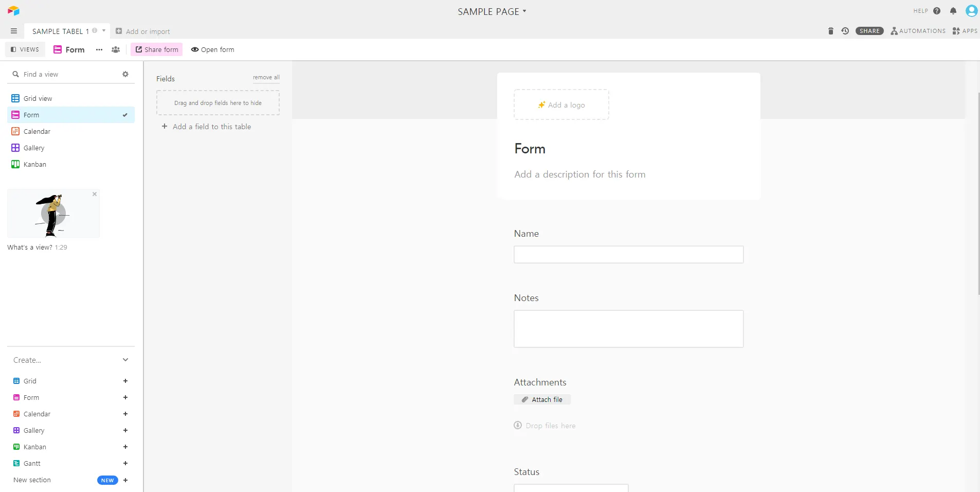Image resolution: width=980 pixels, height=492 pixels.
Task: Collapse the Create section chevron
Action: [x=125, y=360]
